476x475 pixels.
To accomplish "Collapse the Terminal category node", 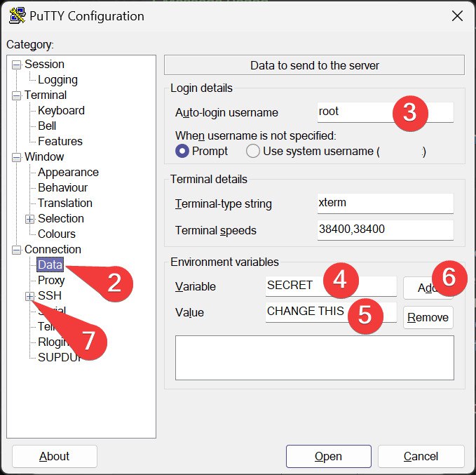I will pos(16,95).
